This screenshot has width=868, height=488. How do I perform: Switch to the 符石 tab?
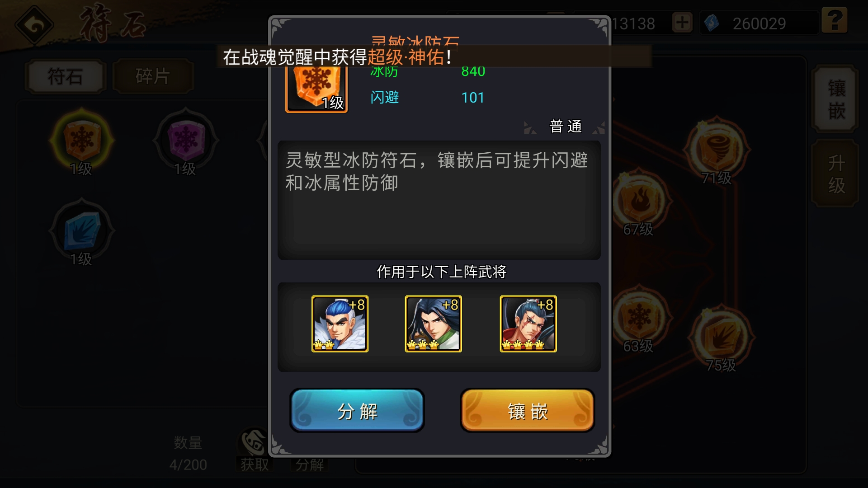tap(66, 76)
